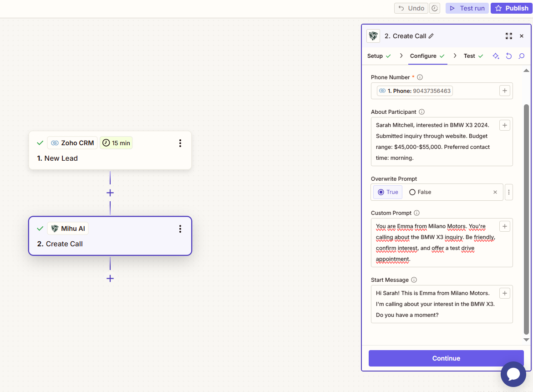Click Start Message info icon
This screenshot has height=392, width=533.
pos(414,280)
